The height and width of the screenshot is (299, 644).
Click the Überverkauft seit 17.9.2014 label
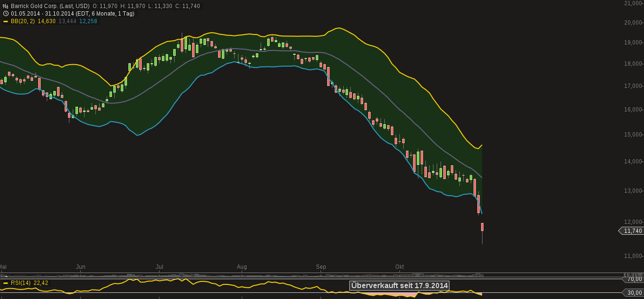[399, 285]
